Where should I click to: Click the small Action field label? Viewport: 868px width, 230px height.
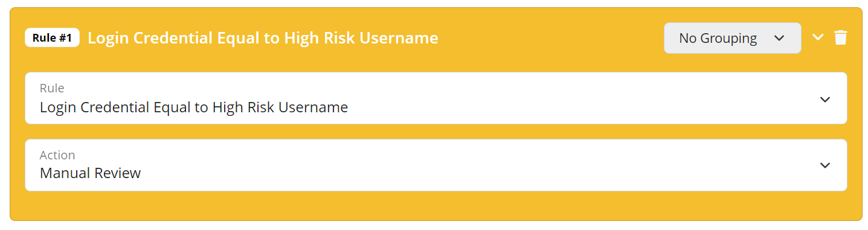coord(57,155)
